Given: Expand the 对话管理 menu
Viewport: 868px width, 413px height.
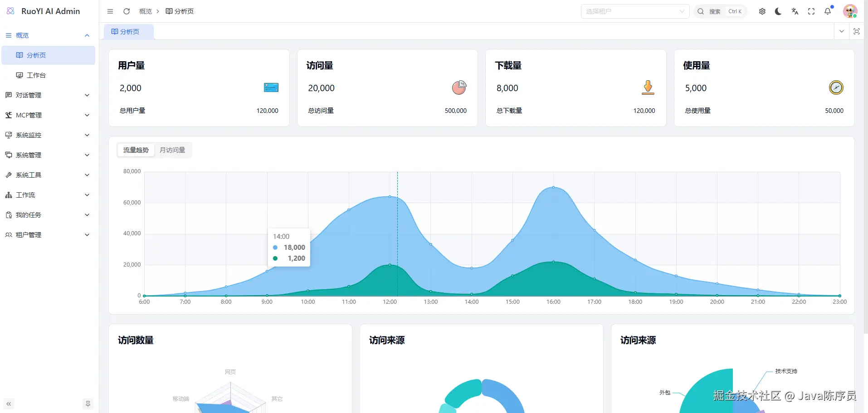Looking at the screenshot, I should click(x=48, y=95).
